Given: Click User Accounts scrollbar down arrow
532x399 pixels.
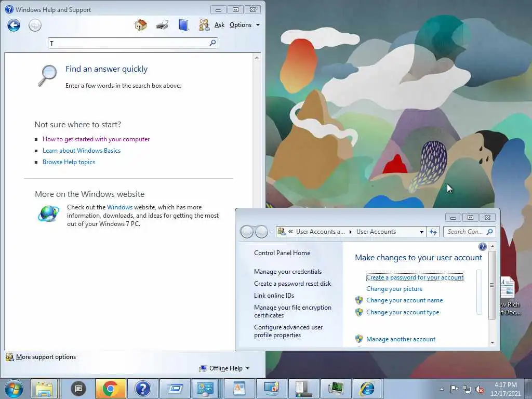Looking at the screenshot, I should click(x=493, y=343).
